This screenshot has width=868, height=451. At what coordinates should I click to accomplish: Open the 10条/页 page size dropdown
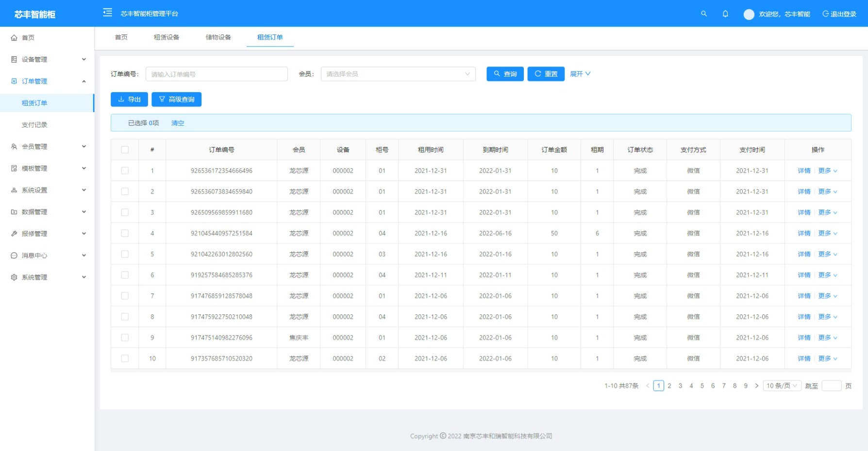[782, 386]
